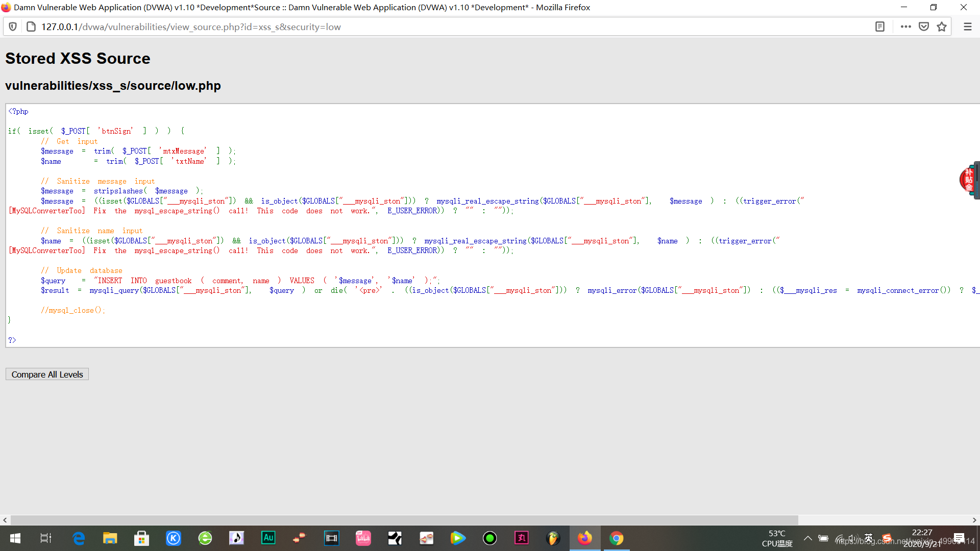The image size is (980, 551).
Task: Switch to Firefox on the taskbar
Action: [x=585, y=538]
